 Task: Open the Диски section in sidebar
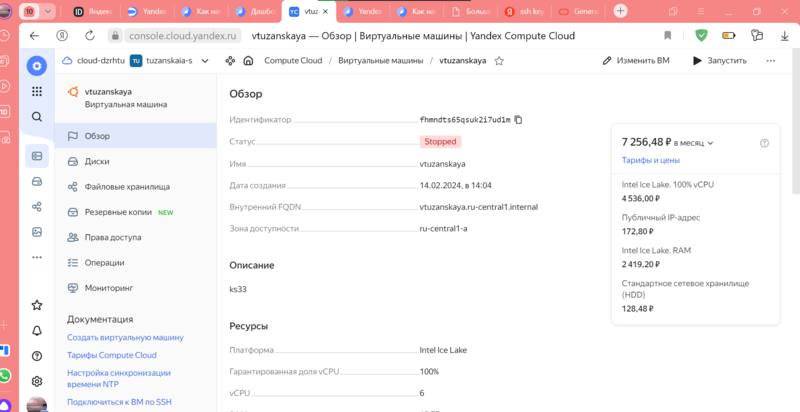97,161
